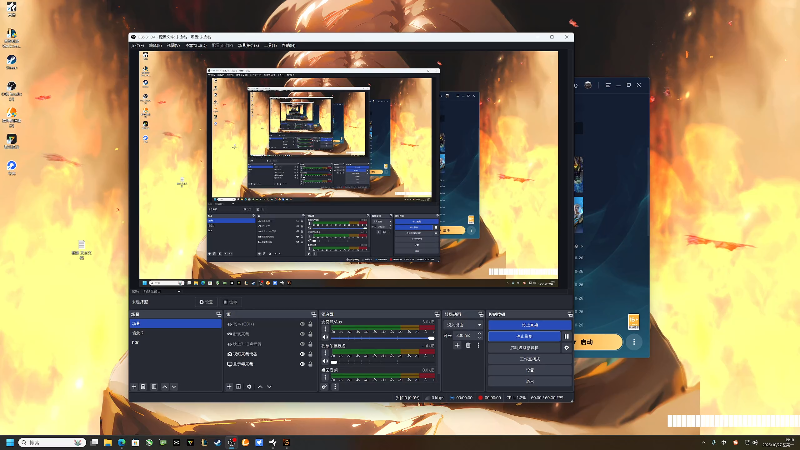Click Exit button in OBS Controls panel
800x450 pixels.
[x=530, y=381]
